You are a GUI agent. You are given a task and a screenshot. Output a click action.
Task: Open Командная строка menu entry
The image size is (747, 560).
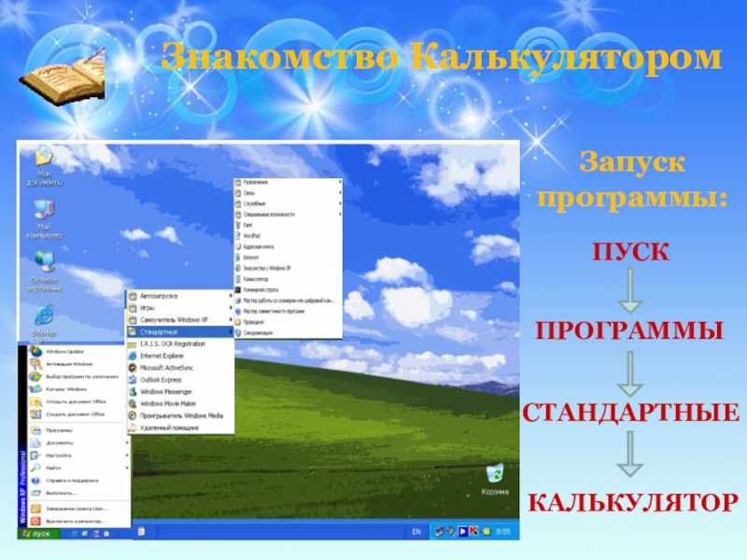288,290
